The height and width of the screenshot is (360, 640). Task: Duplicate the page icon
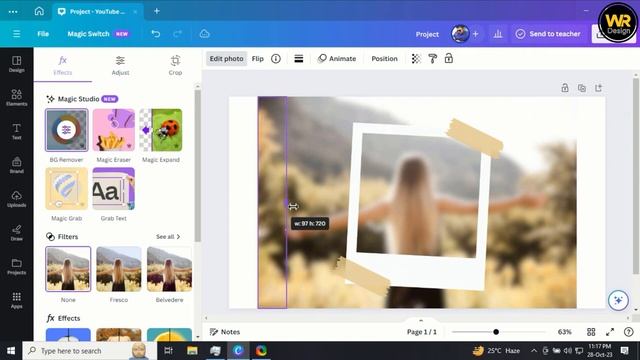pyautogui.click(x=582, y=88)
